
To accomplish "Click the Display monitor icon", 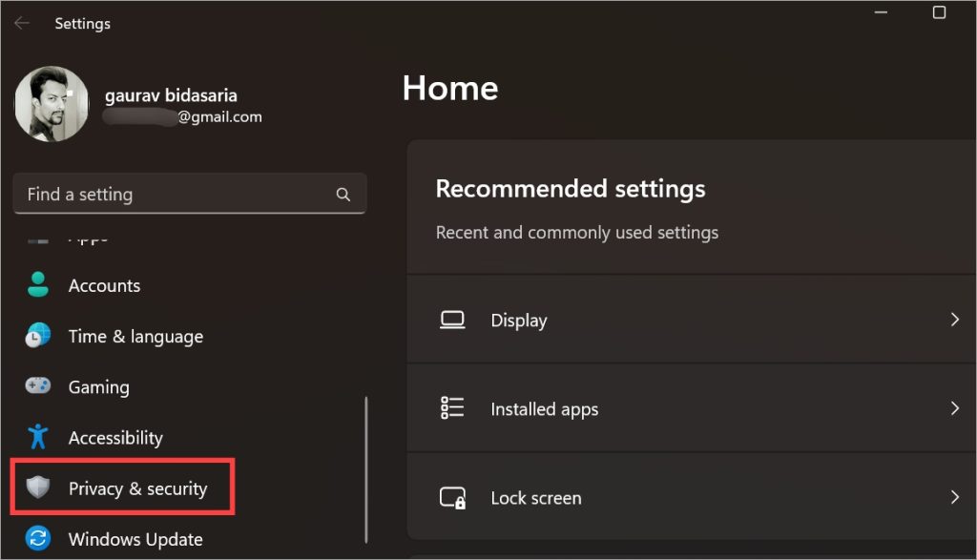I will coord(452,321).
